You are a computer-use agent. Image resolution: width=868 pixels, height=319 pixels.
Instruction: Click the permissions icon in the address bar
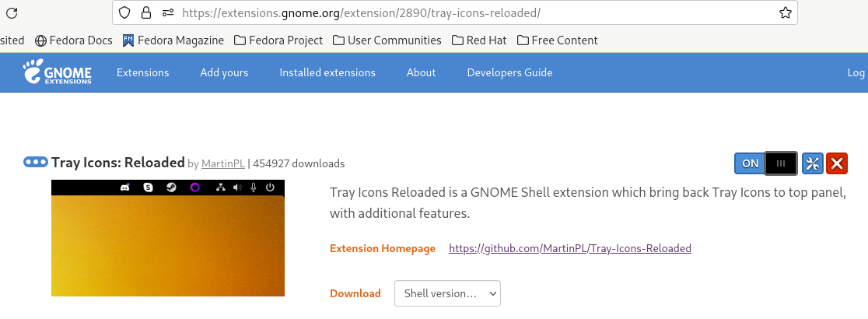167,13
